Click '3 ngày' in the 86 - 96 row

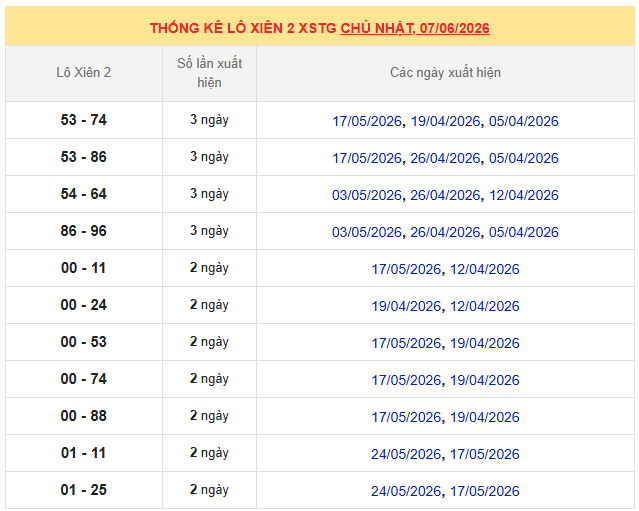click(x=209, y=231)
